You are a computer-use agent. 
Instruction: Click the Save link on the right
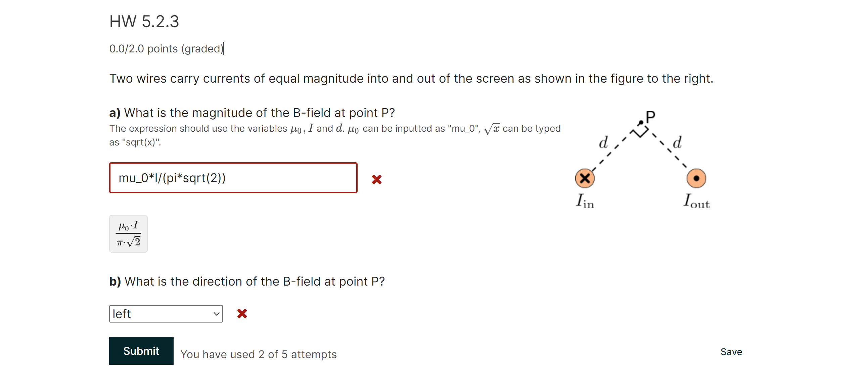coord(731,352)
